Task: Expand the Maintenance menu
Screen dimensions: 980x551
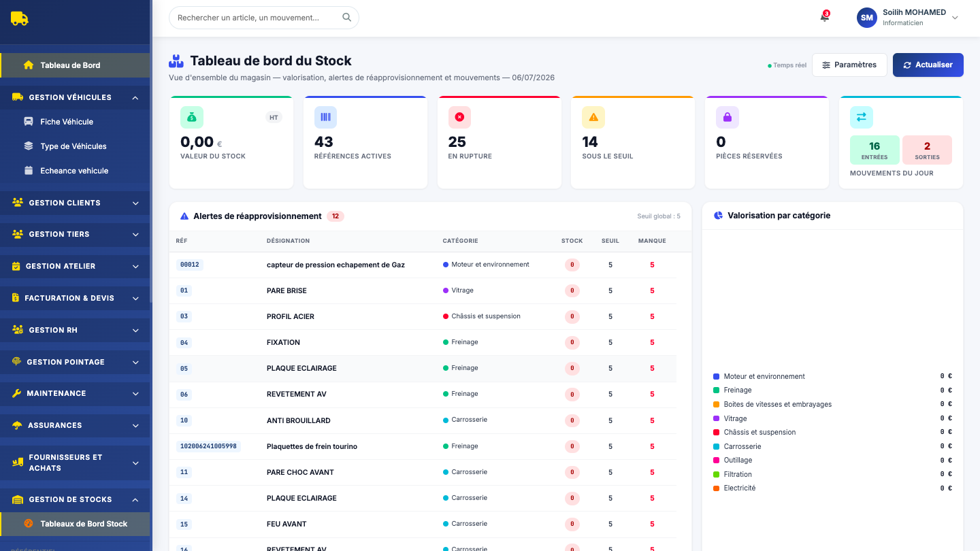Action: (x=75, y=393)
